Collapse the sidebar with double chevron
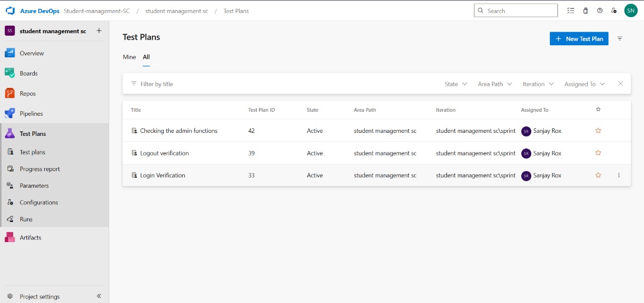This screenshot has width=644, height=303. click(x=99, y=296)
